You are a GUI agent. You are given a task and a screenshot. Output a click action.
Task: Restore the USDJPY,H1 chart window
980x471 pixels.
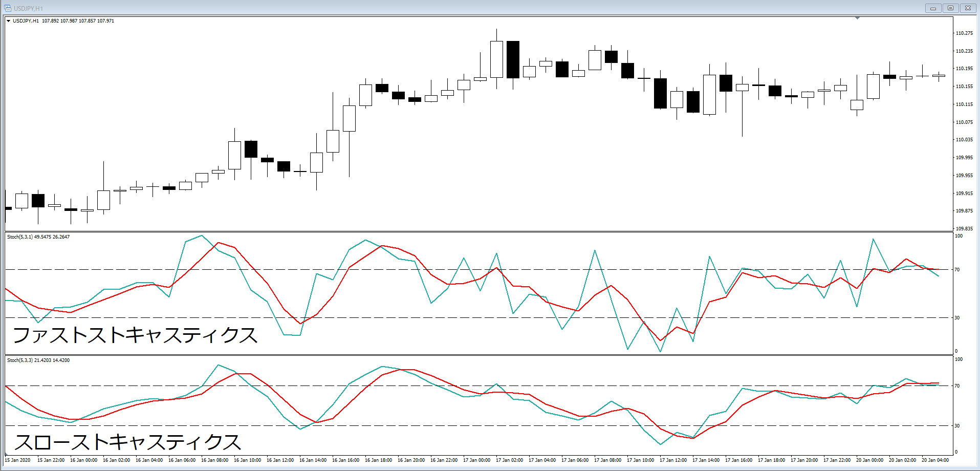pos(950,8)
